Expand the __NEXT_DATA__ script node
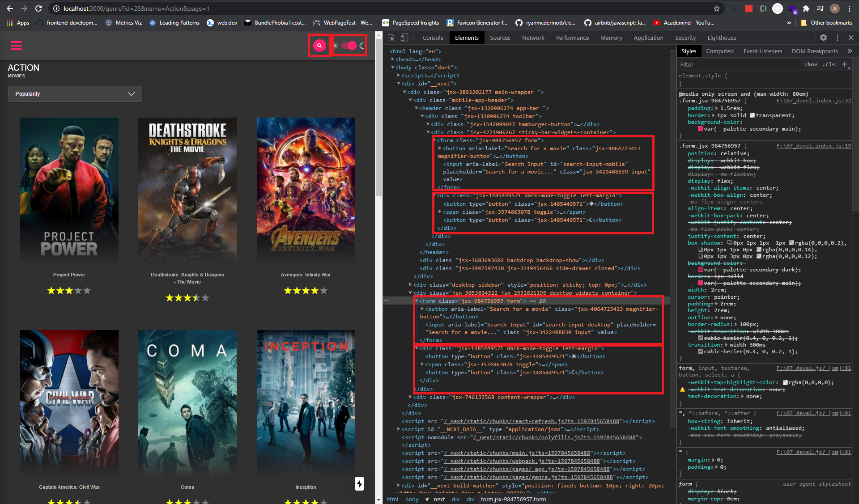 399,429
